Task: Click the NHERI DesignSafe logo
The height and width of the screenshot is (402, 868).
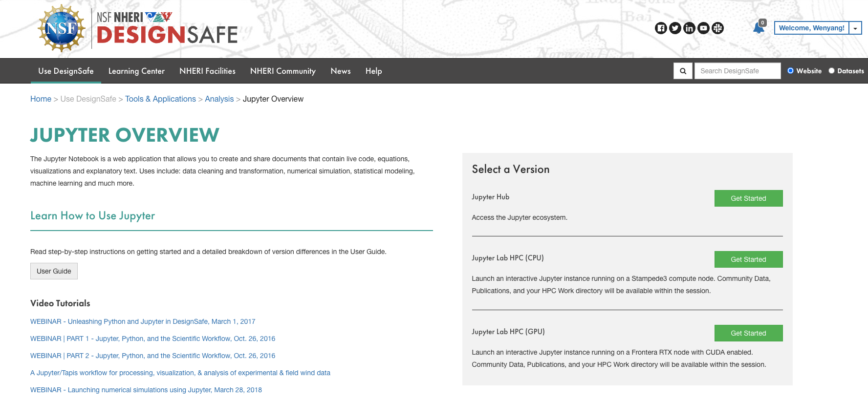Action: pos(167,29)
